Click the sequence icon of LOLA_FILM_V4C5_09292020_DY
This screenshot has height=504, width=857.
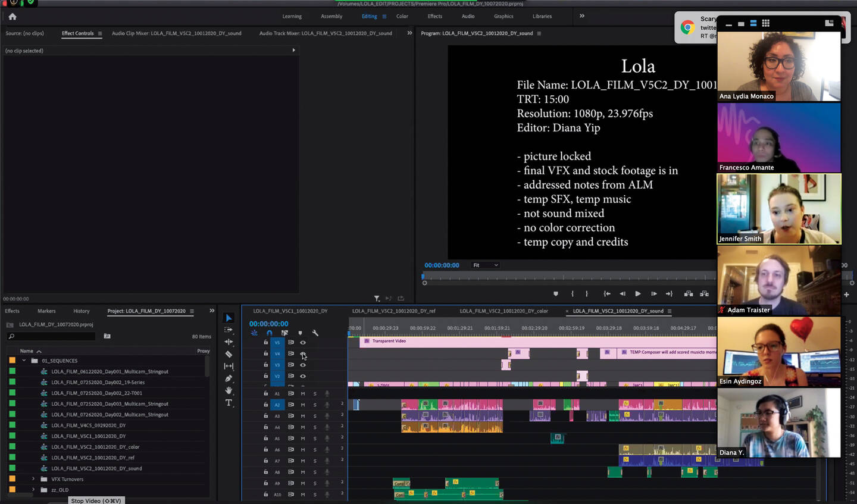coord(44,425)
